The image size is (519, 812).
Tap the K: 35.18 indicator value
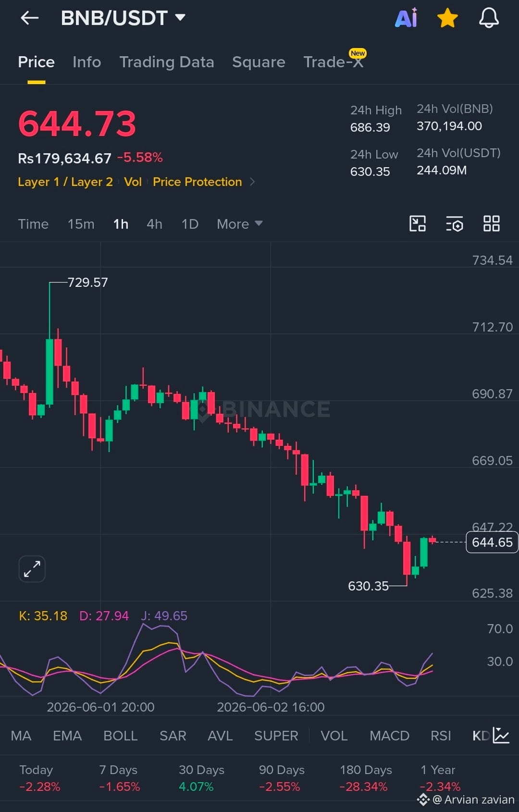coord(43,616)
